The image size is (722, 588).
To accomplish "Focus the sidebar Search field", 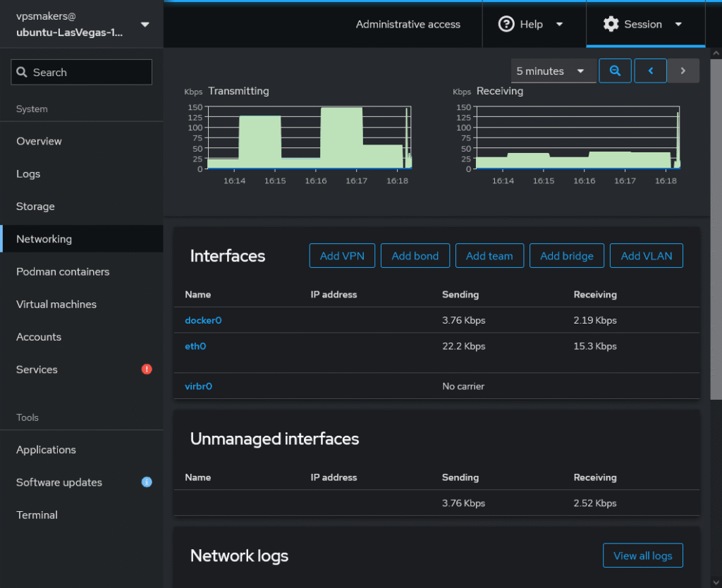I will (82, 73).
